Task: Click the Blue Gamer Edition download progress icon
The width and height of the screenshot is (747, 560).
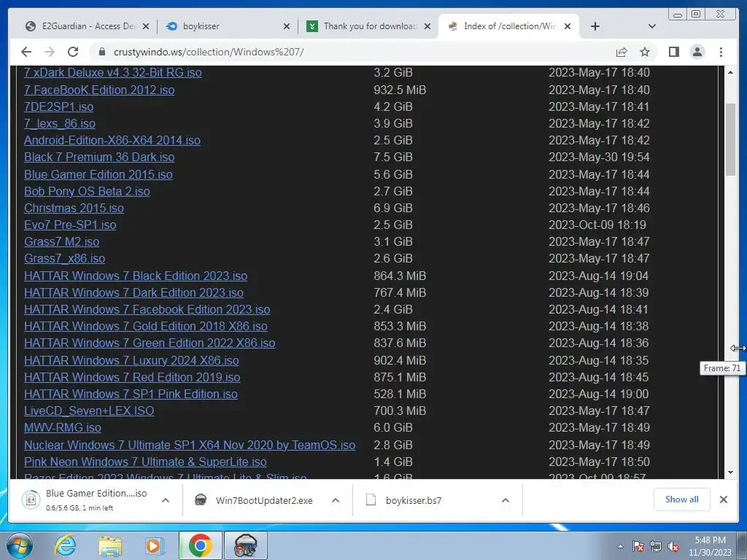Action: pyautogui.click(x=31, y=499)
